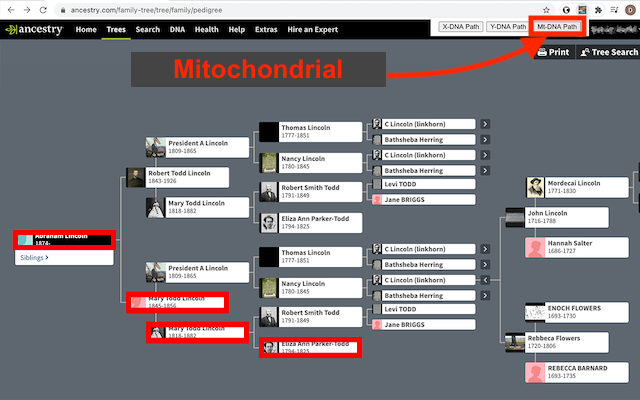The image size is (640, 400).
Task: Click the Y-DNA Path button
Action: pyautogui.click(x=508, y=27)
